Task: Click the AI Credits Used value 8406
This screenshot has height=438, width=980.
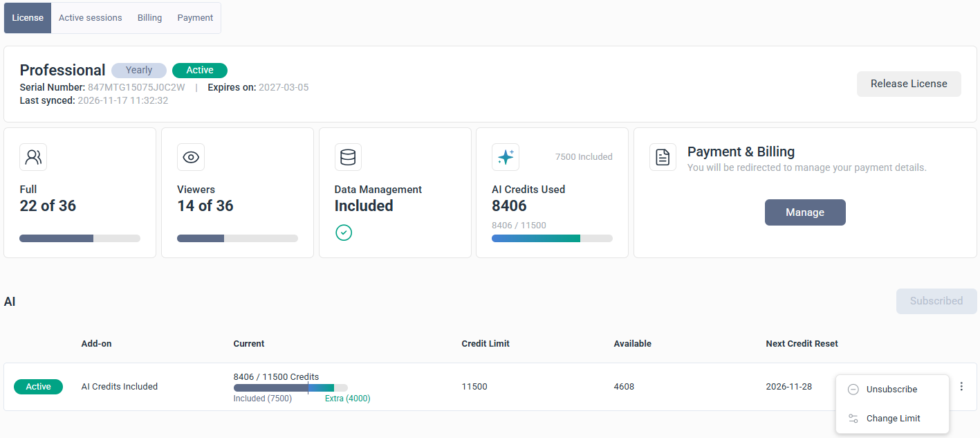Action: 509,206
